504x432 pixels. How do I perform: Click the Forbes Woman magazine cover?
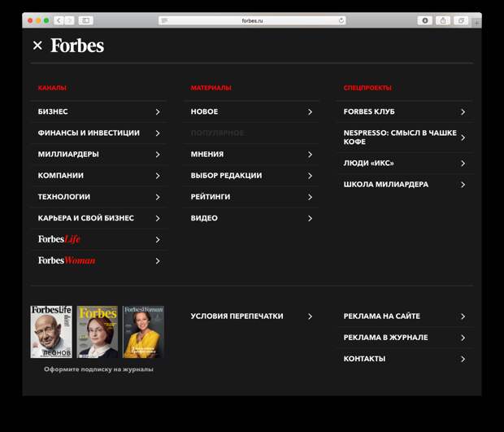coord(143,332)
